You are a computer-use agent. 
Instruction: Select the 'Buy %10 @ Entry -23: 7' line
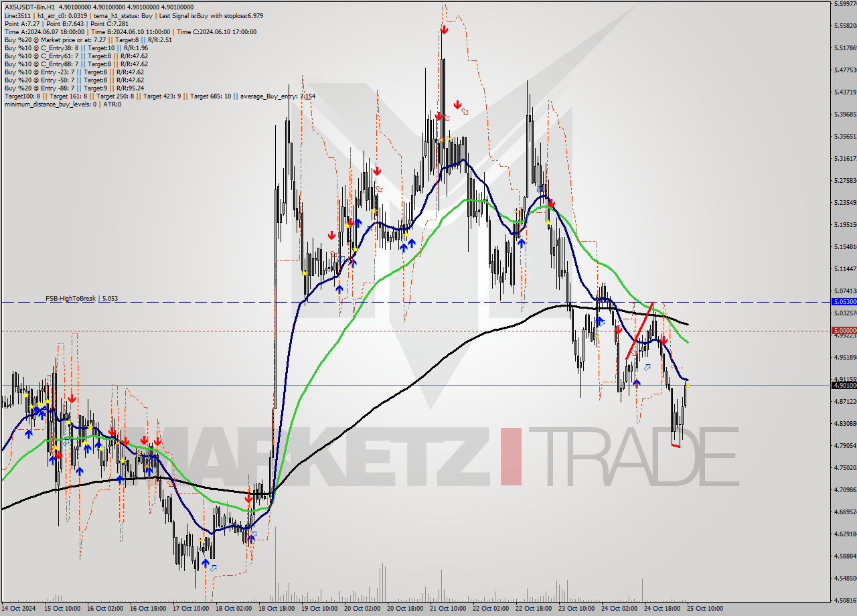point(74,72)
